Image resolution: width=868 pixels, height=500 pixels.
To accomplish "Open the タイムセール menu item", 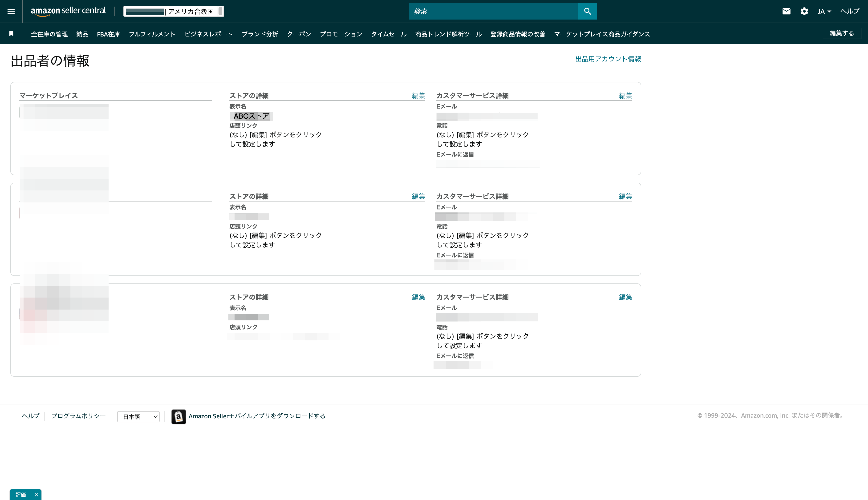I will (389, 34).
